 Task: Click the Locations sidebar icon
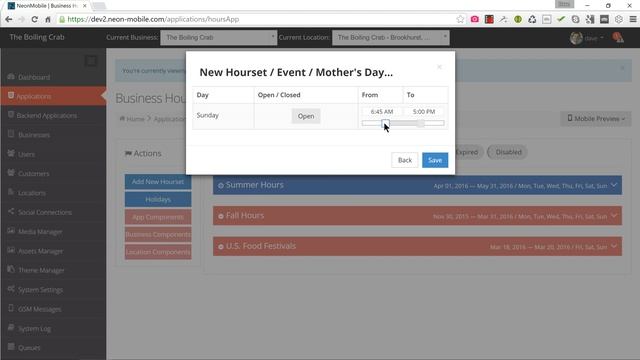(11, 192)
